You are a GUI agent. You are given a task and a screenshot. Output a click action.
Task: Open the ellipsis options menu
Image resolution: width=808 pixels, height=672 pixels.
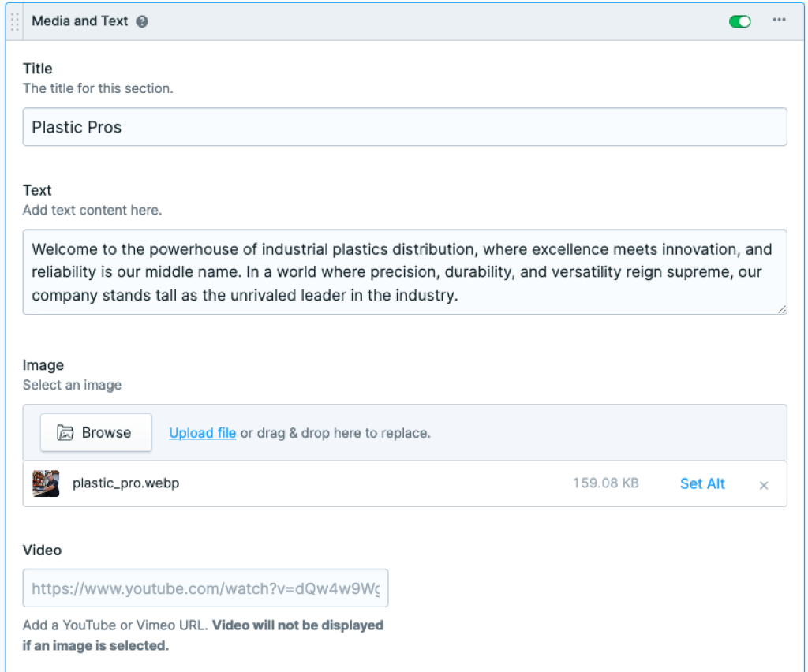781,21
